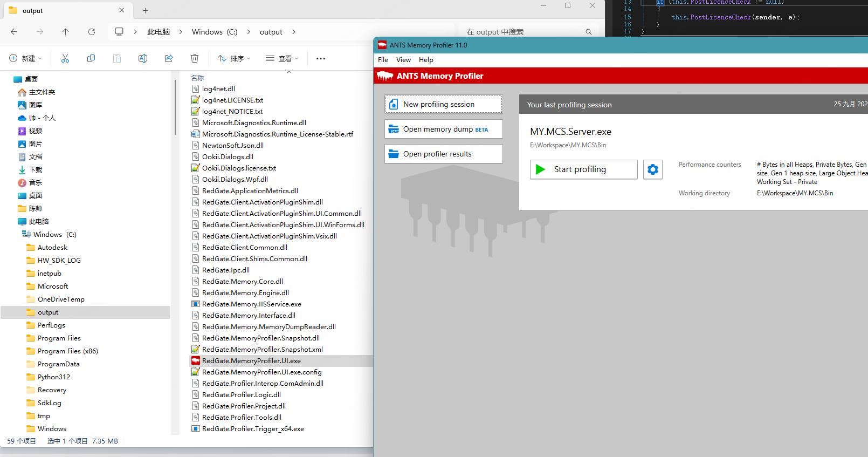
Task: Click the MY.MCS.Server.exe session title
Action: click(x=570, y=132)
